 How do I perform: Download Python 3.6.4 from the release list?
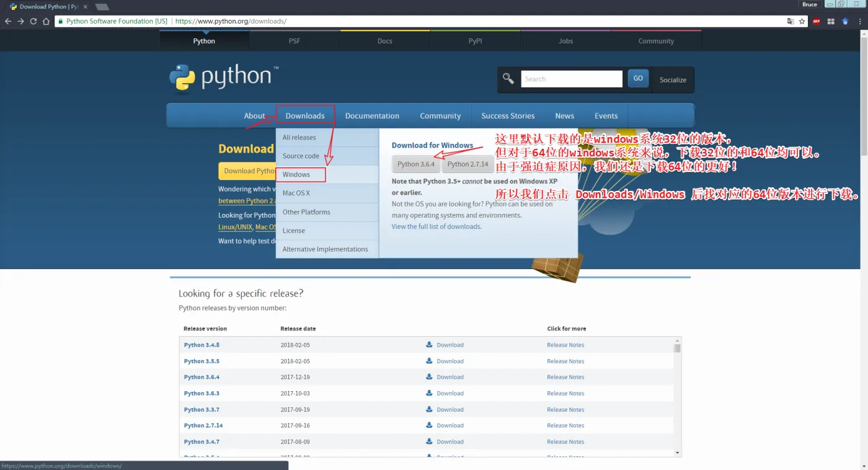pyautogui.click(x=445, y=377)
